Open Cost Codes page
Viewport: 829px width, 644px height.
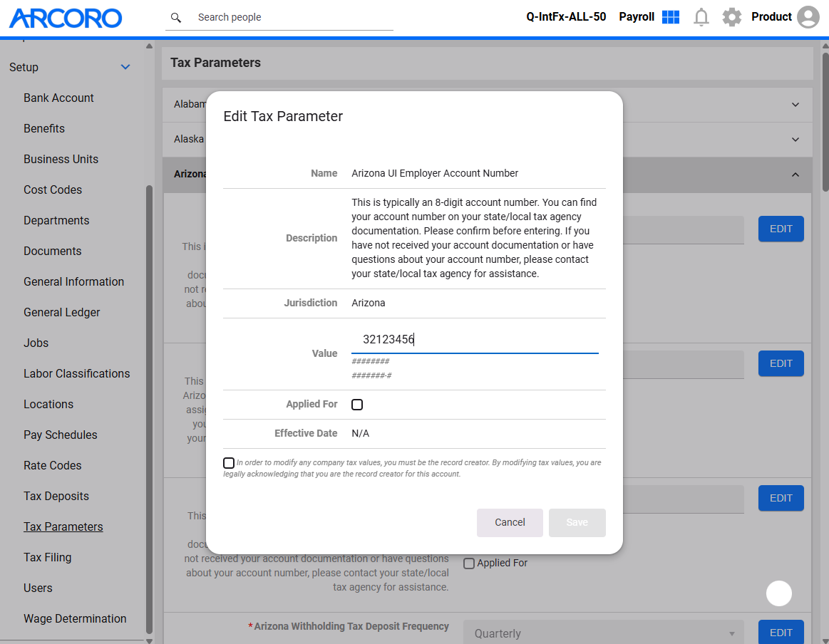click(53, 189)
